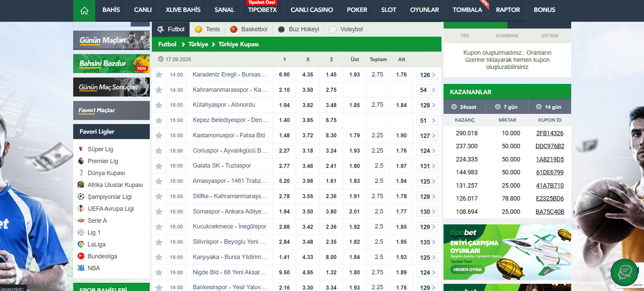
Task: Expand 126 more markets for Karadeniz Eregli
Action: point(427,75)
